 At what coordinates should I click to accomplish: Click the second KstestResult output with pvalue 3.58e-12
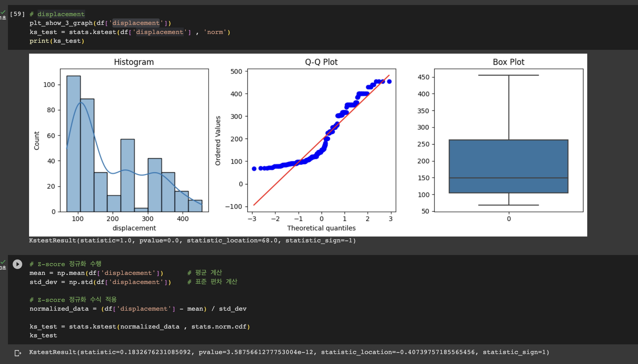click(289, 352)
